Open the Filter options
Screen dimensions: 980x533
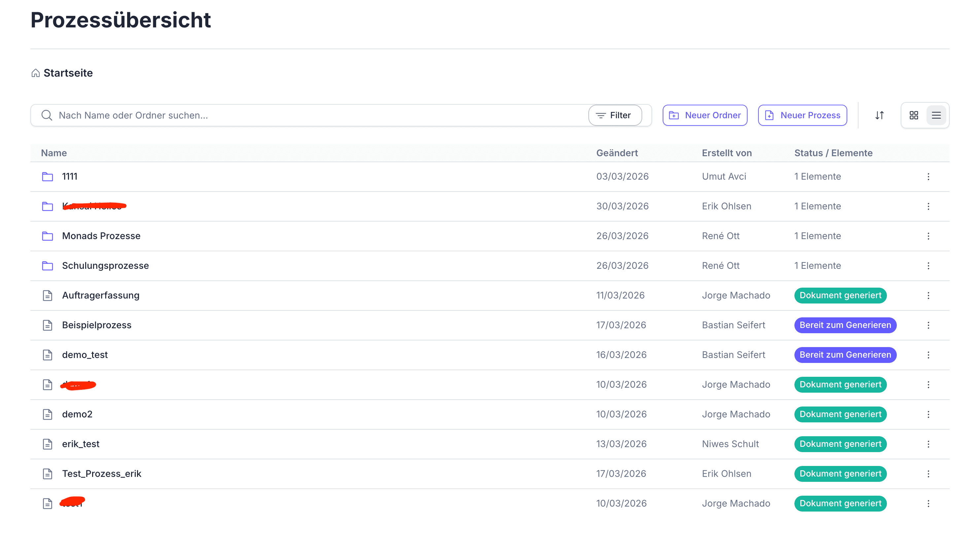[615, 115]
